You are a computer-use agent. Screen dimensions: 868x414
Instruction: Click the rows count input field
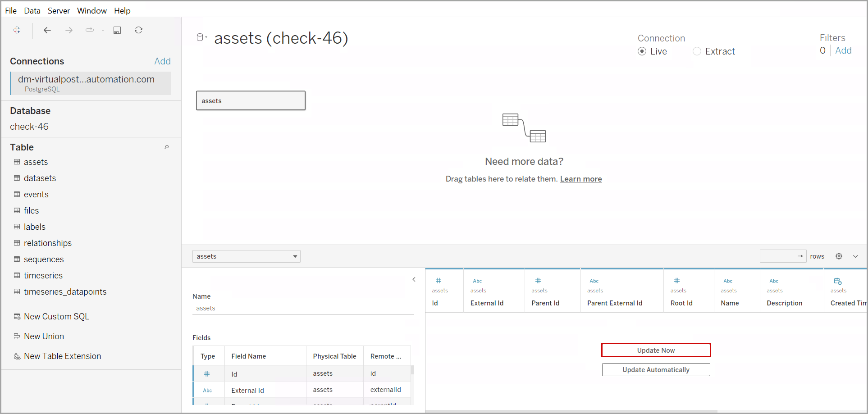click(779, 256)
